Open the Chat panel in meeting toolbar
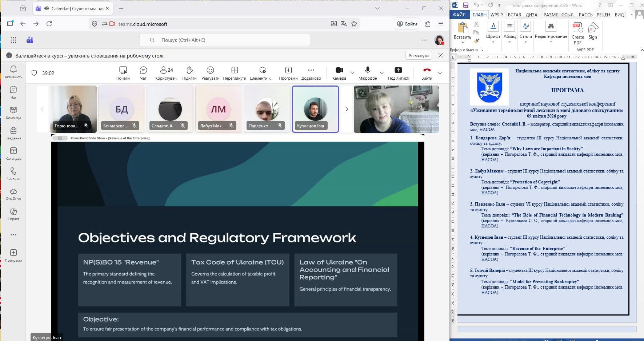The width and height of the screenshot is (644, 341). (143, 73)
